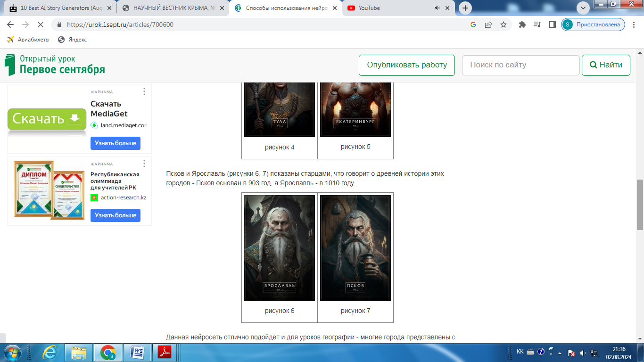Open the MediaGet ad three-dot options
The height and width of the screenshot is (362, 644).
144,91
